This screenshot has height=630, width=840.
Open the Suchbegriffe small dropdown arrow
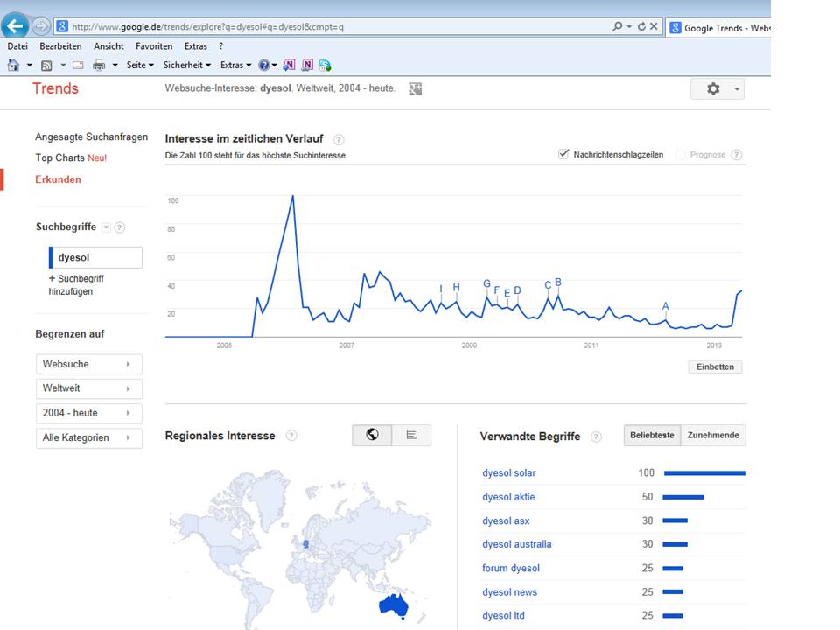106,227
